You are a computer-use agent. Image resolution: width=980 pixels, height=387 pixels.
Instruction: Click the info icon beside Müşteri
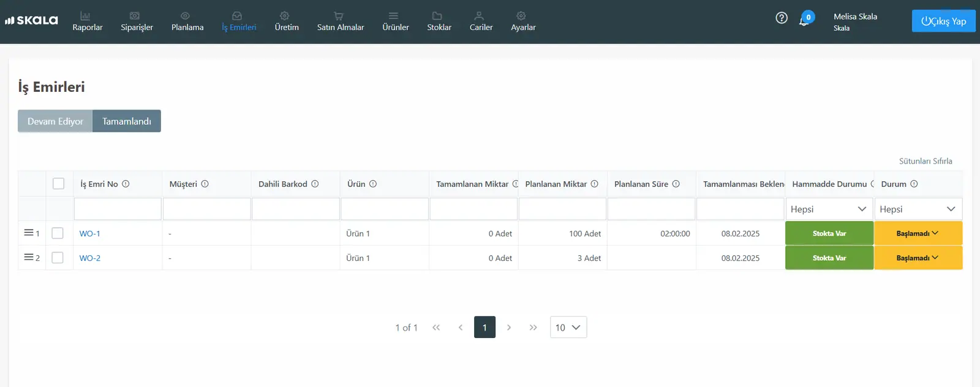[x=205, y=184]
